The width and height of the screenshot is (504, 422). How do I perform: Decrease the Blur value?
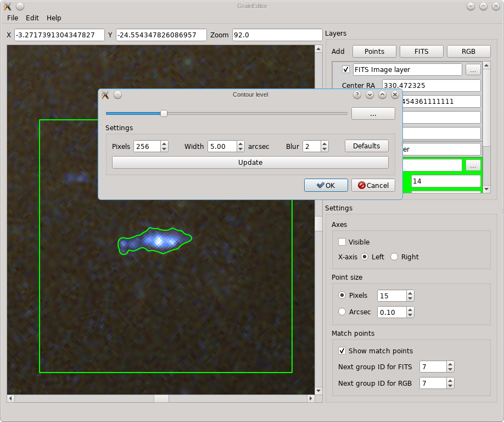pyautogui.click(x=324, y=149)
